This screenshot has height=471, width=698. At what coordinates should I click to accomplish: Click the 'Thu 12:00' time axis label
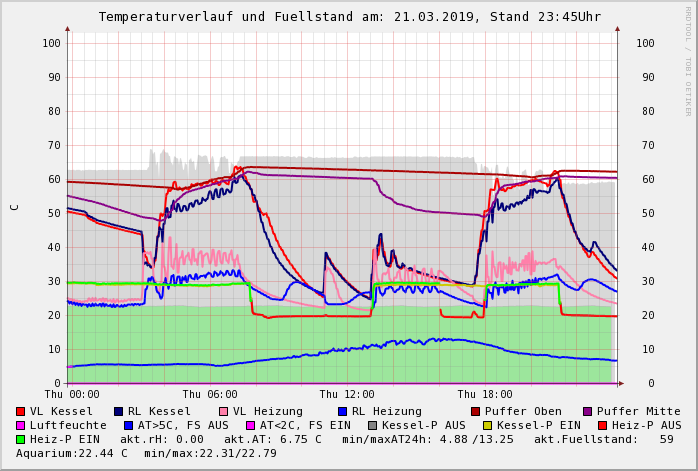pyautogui.click(x=347, y=395)
